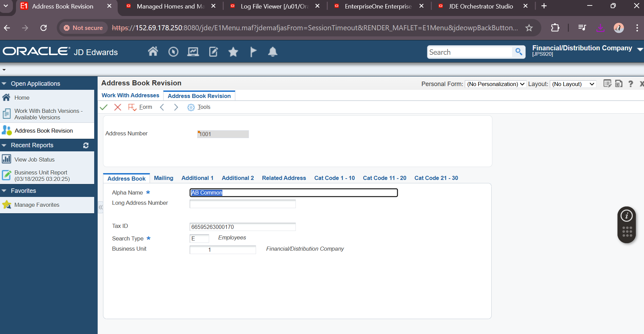The height and width of the screenshot is (334, 644).
Task: Click the magnifier in the EnterpriseOne search bar
Action: point(519,52)
